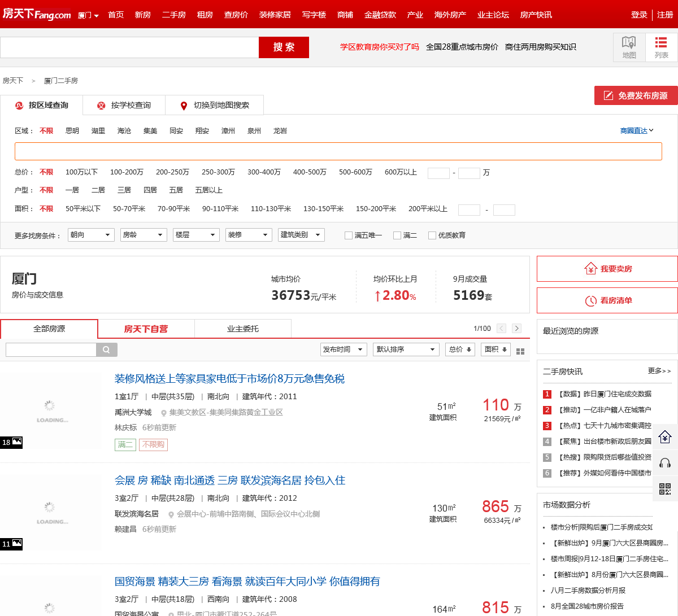Image resolution: width=678 pixels, height=616 pixels.
Task: Open 二手房 in top navigation
Action: coord(174,15)
